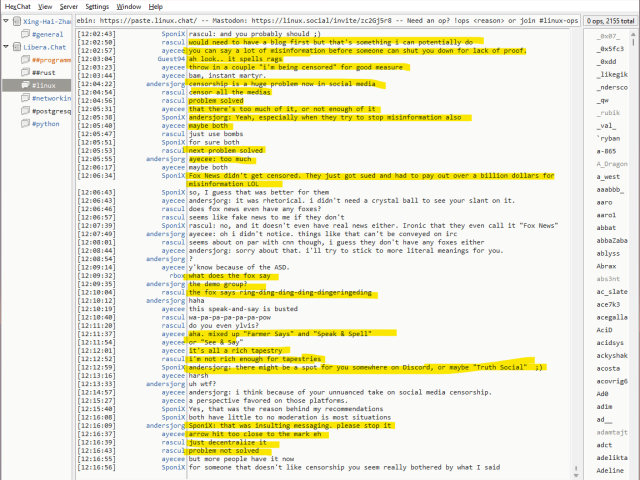Open the linux.social invite link in topic

pyautogui.click(x=321, y=20)
